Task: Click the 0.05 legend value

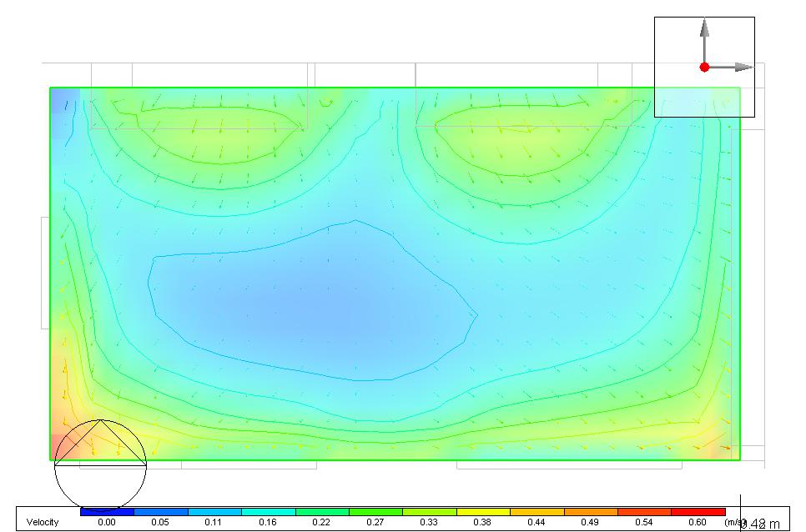Action: pyautogui.click(x=160, y=522)
